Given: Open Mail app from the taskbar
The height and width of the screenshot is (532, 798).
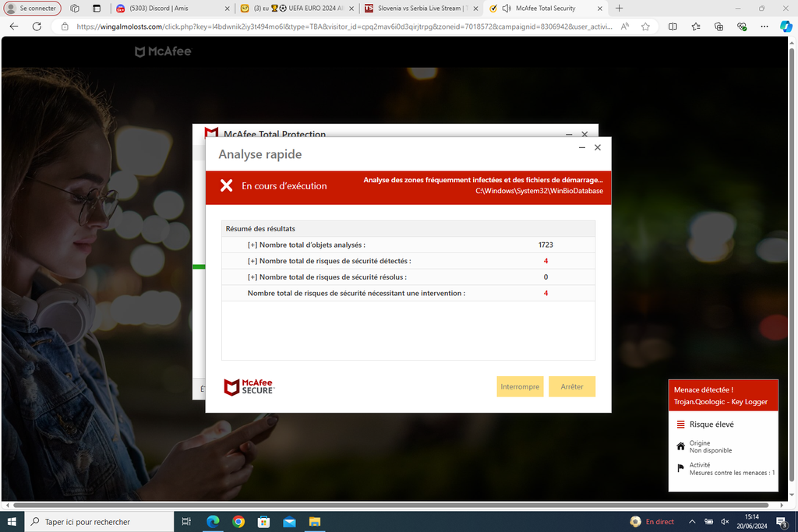Looking at the screenshot, I should coord(289,522).
